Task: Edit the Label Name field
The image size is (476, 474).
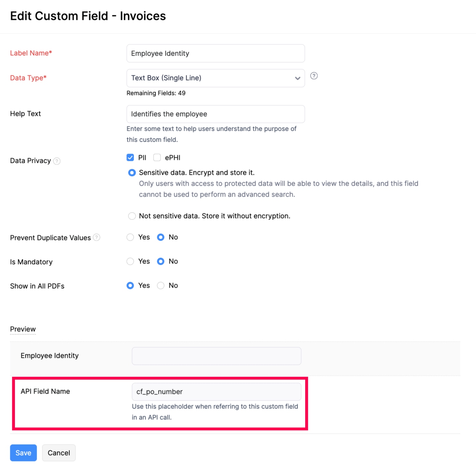Action: [215, 53]
